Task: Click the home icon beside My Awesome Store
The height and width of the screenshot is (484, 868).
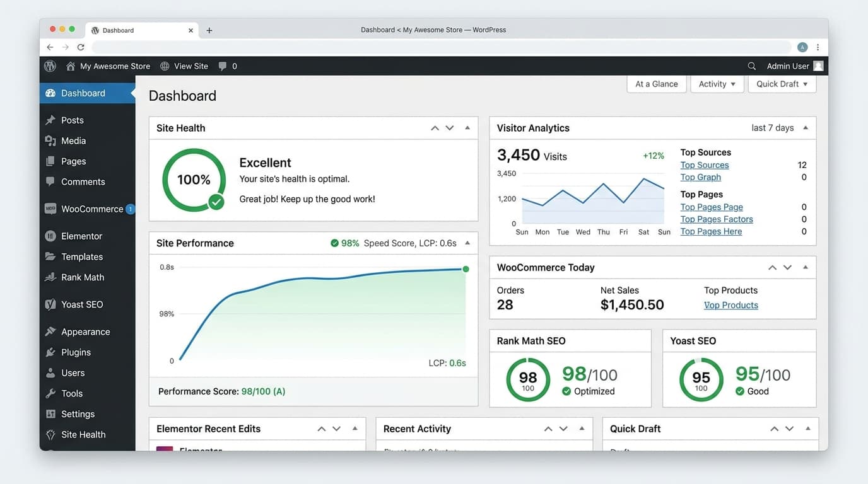Action: point(71,66)
